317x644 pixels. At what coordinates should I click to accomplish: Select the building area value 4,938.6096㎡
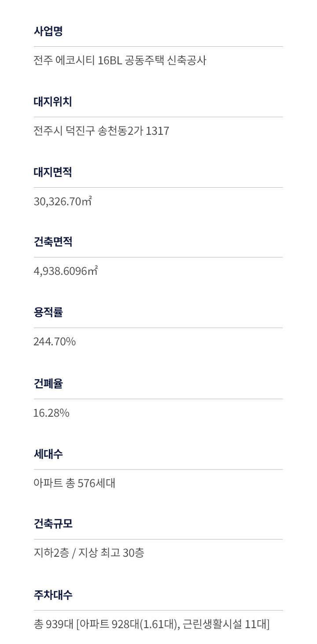click(x=66, y=271)
